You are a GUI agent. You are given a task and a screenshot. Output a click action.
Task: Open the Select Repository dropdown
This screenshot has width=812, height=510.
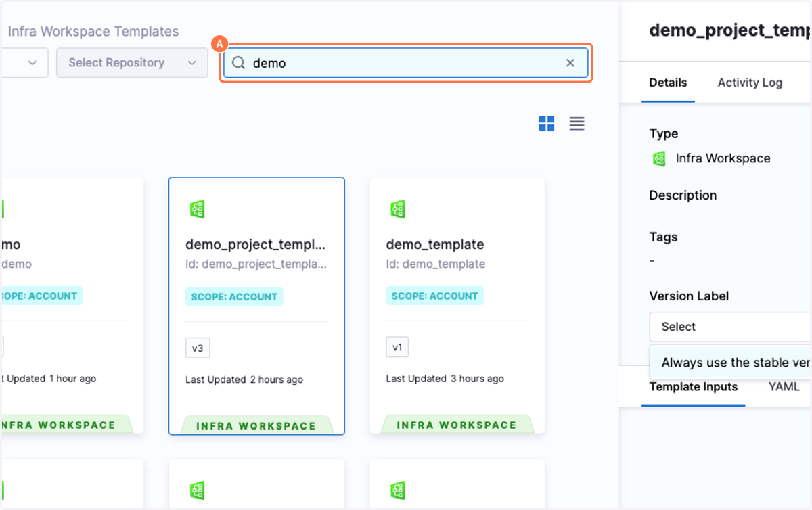132,63
